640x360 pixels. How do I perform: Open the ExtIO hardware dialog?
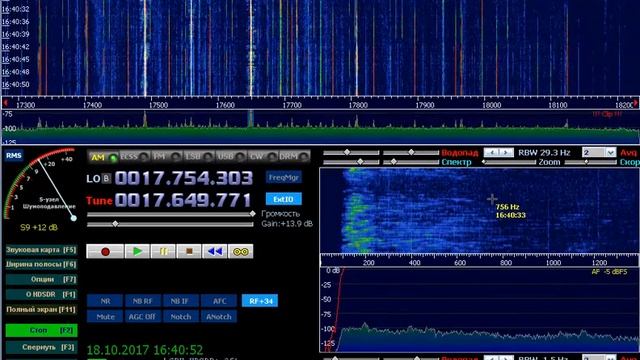click(284, 199)
